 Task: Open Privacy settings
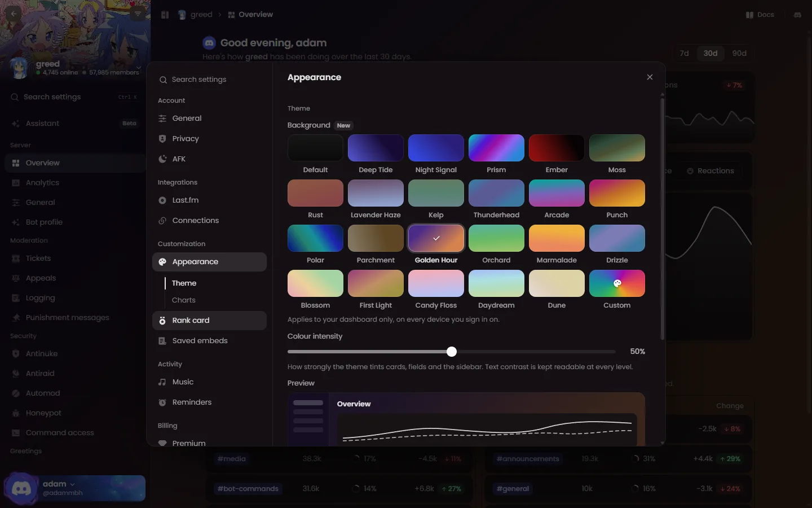click(209, 139)
